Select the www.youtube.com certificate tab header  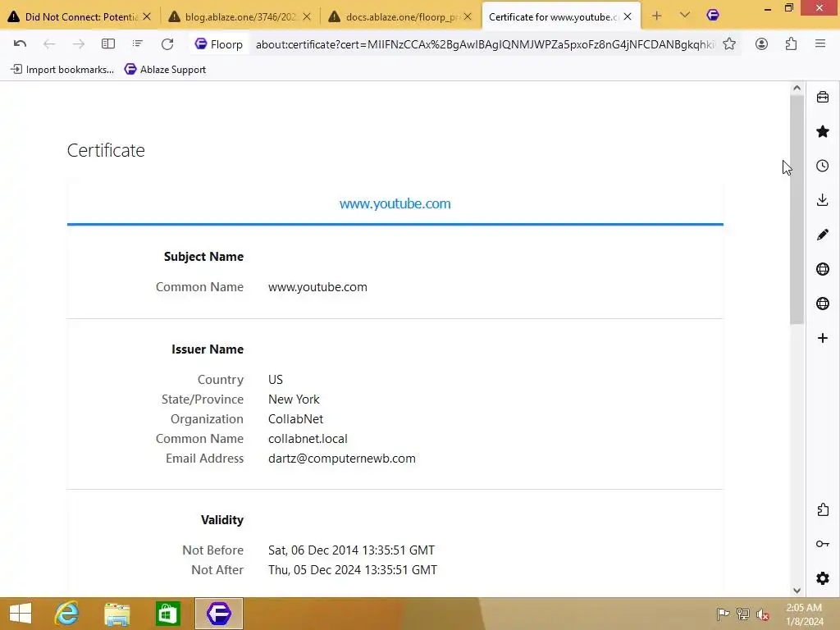pos(395,203)
